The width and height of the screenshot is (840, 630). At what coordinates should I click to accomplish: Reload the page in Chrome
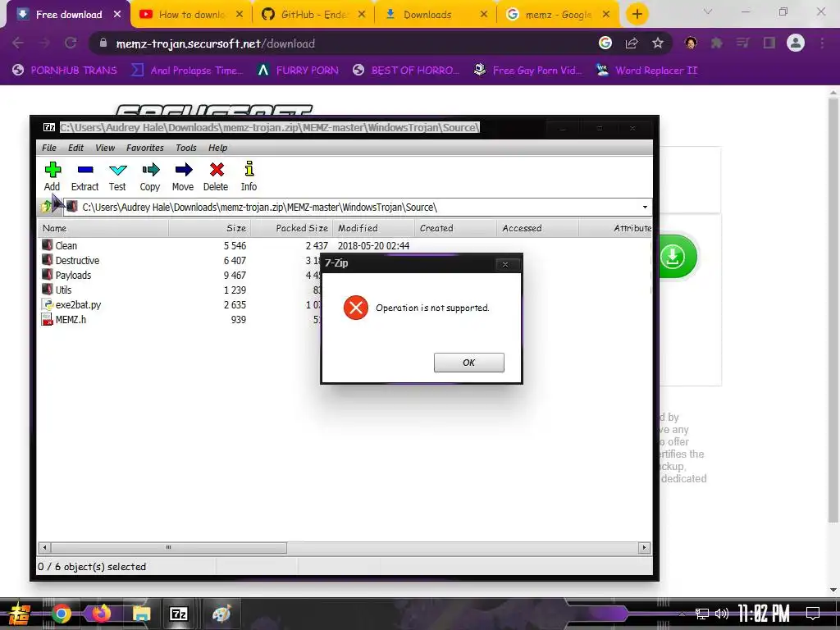click(71, 43)
